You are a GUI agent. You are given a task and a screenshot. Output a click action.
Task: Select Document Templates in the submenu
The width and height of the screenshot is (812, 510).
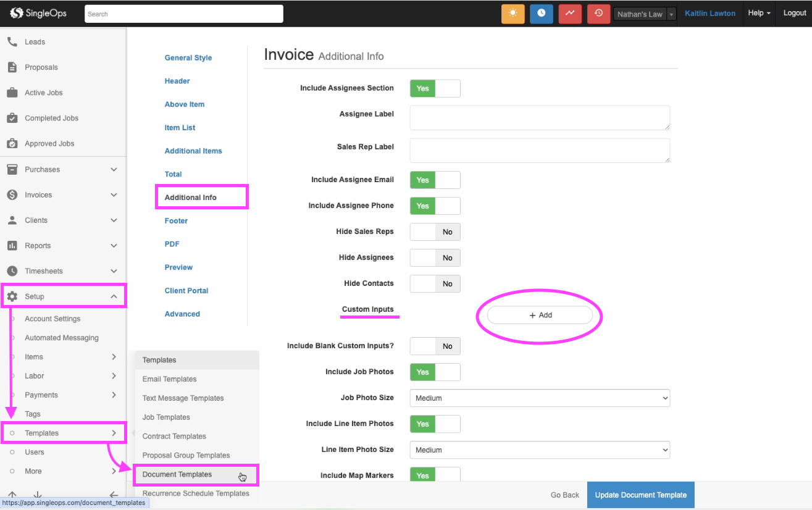click(x=177, y=474)
